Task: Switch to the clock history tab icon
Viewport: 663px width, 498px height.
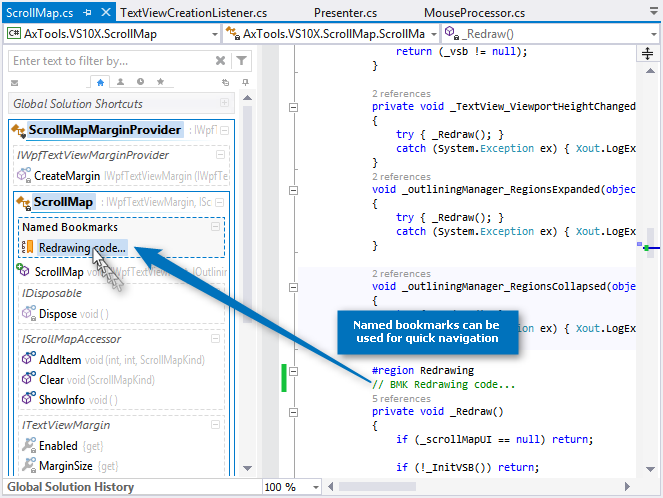Action: pos(140,82)
